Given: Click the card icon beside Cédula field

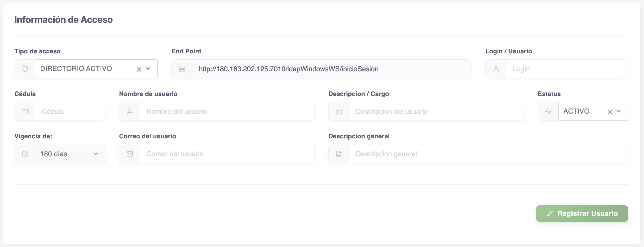Looking at the screenshot, I should 25,112.
